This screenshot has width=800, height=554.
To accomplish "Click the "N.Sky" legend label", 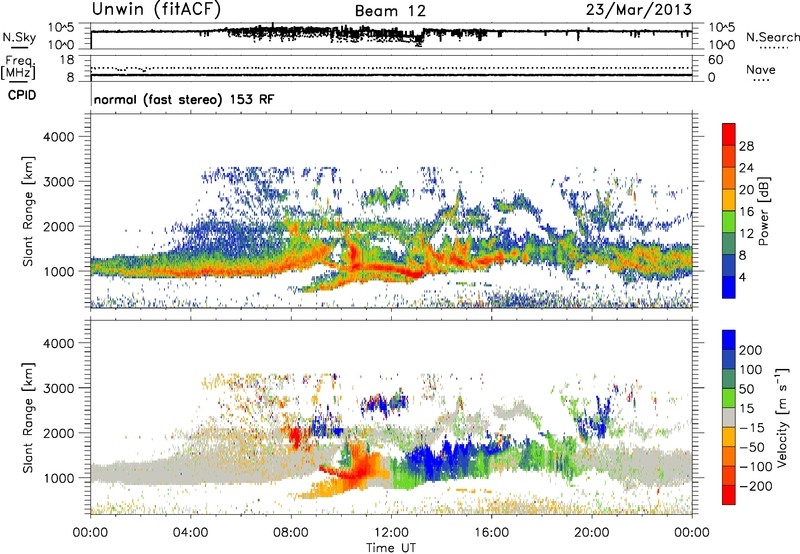I will [x=19, y=37].
